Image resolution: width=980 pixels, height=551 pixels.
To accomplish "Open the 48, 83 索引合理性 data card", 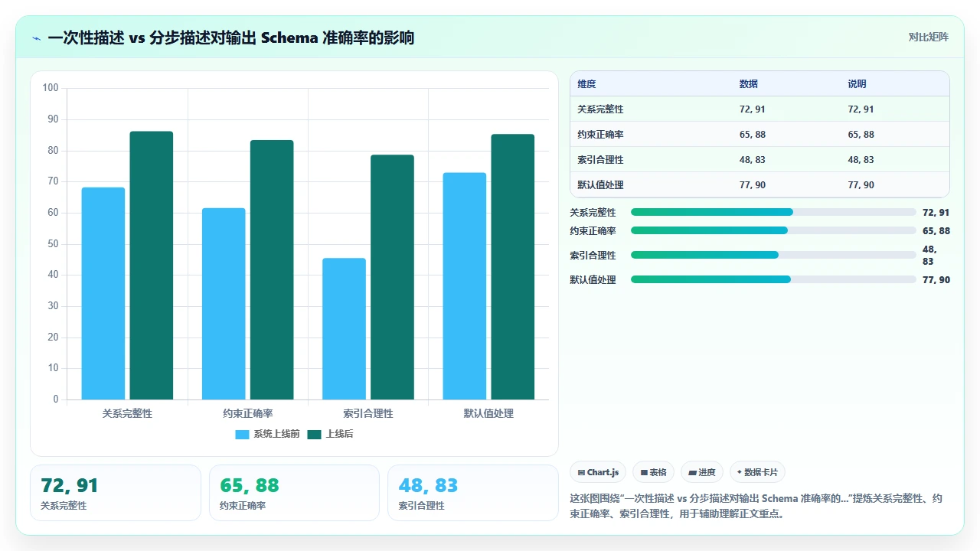I will coord(473,493).
